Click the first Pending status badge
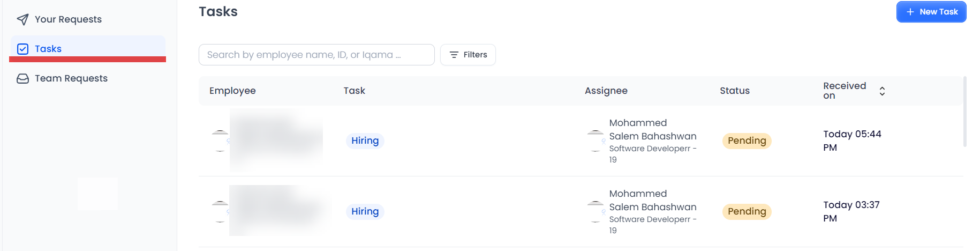980x251 pixels. [747, 141]
